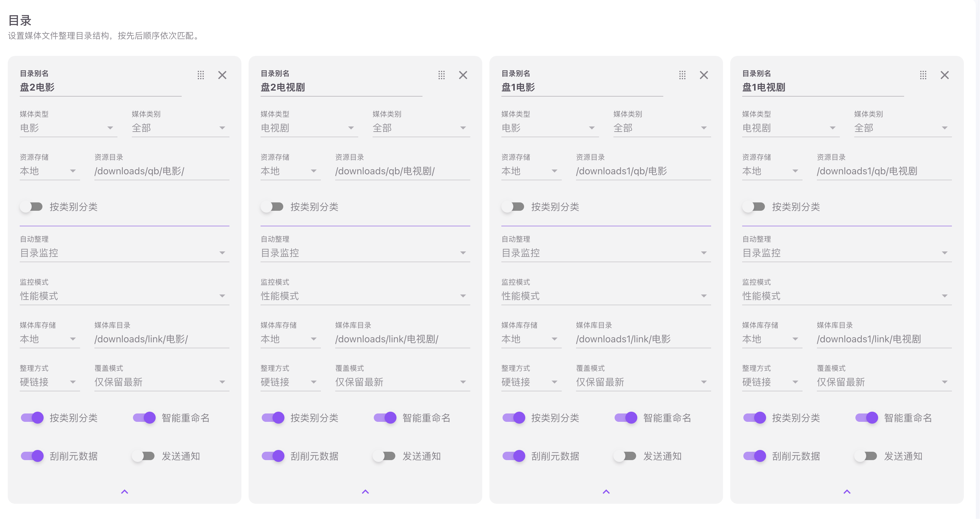Screen dimensions: 980x519
Task: Collapse the 盘2电视剧 card with bottom chevron
Action: [x=365, y=491]
